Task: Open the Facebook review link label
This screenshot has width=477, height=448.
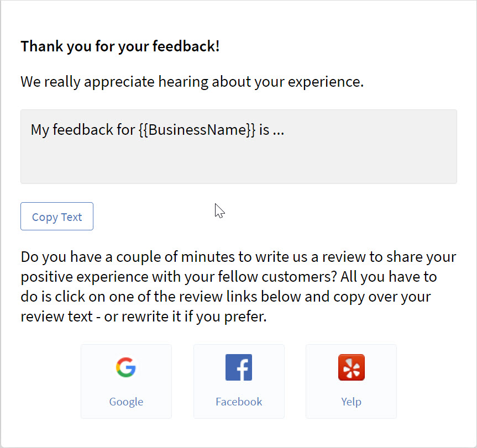Action: coord(239,402)
